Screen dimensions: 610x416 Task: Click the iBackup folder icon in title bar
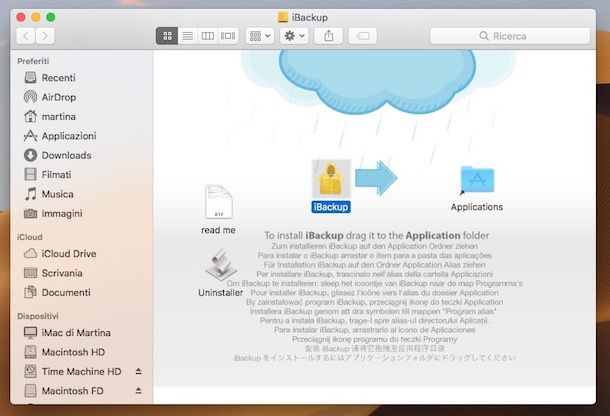point(283,17)
